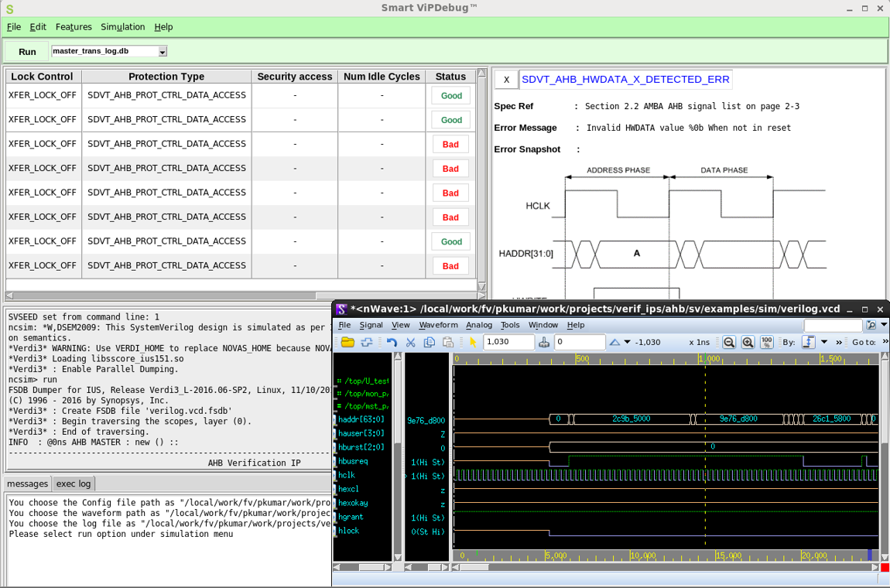Select the yellow cursor pointer tool in nWave
Screen dimensions: 890x588
pyautogui.click(x=473, y=342)
